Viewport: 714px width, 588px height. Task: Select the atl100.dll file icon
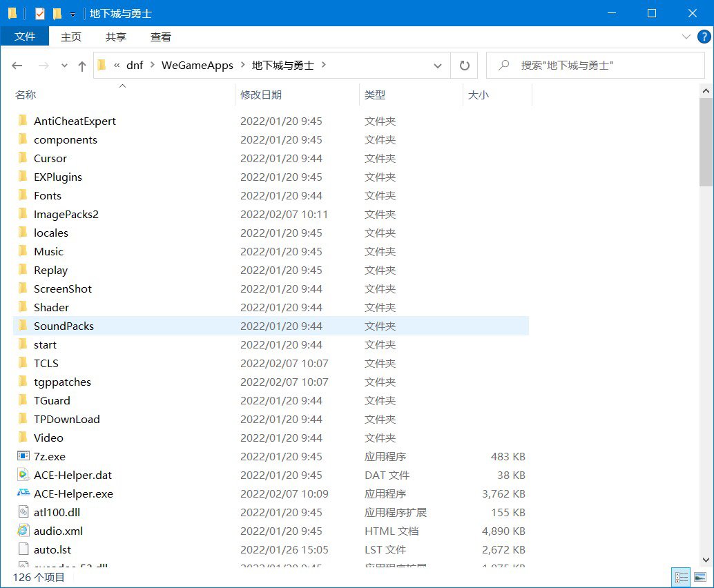click(x=23, y=512)
